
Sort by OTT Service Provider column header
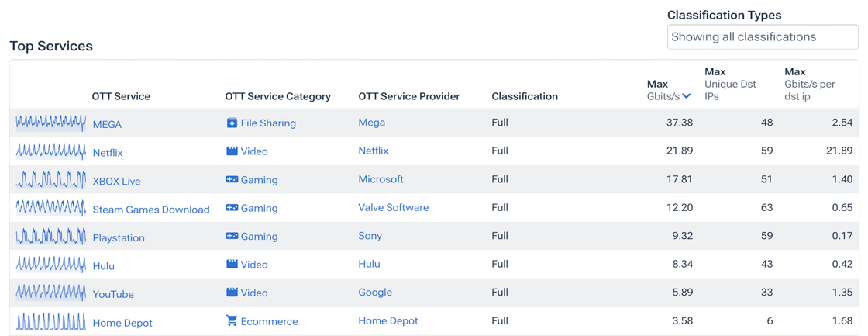click(x=409, y=96)
